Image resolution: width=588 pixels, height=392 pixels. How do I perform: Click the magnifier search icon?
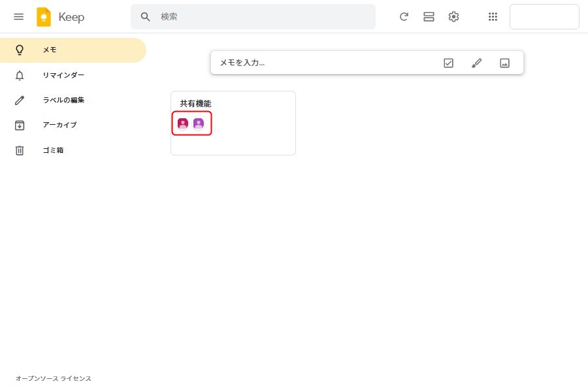pyautogui.click(x=146, y=17)
